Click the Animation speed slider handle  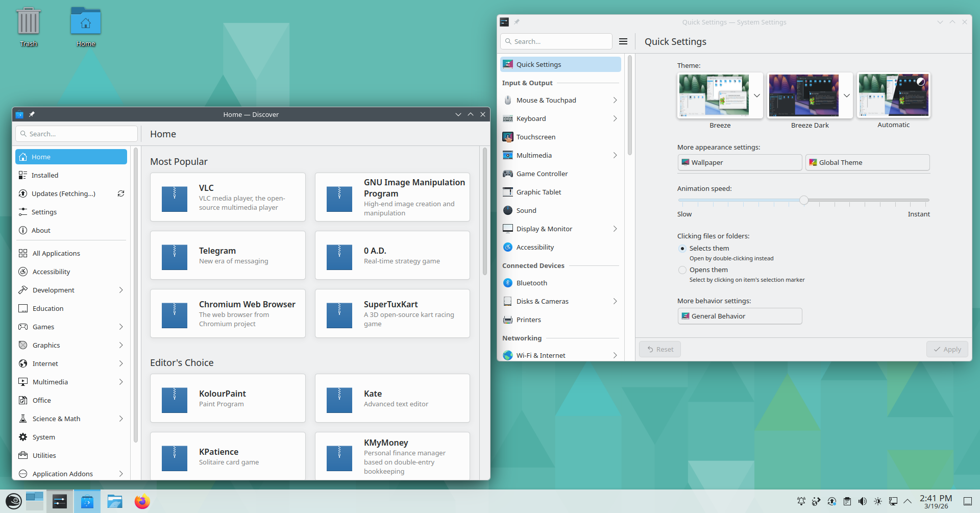(804, 200)
